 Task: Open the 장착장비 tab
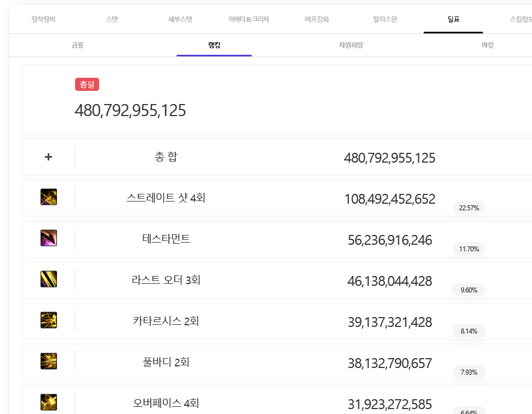pos(43,20)
